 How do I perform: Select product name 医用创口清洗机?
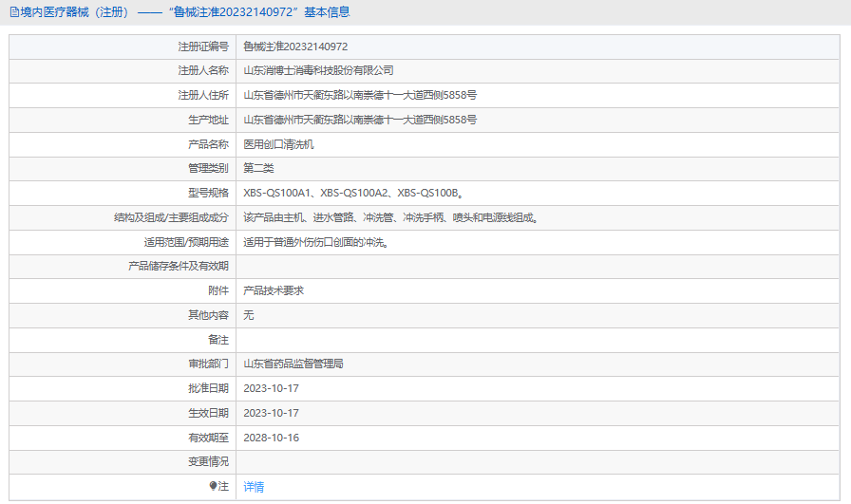(278, 144)
